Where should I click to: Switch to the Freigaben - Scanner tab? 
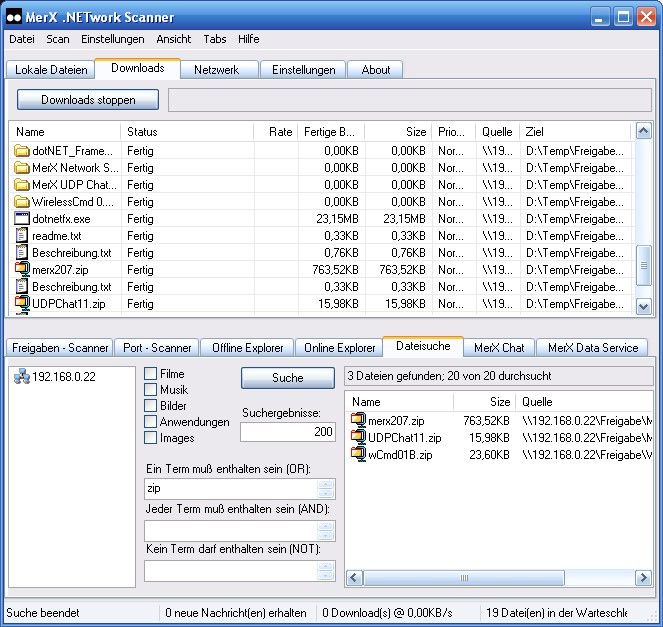(x=60, y=348)
